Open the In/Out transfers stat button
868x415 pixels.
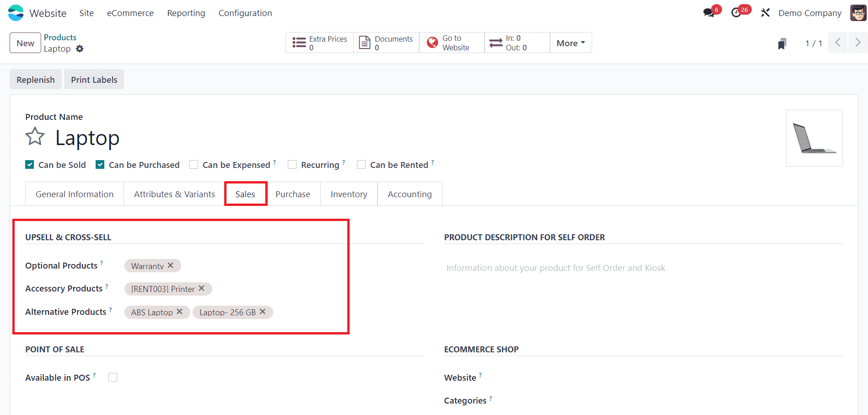point(517,43)
